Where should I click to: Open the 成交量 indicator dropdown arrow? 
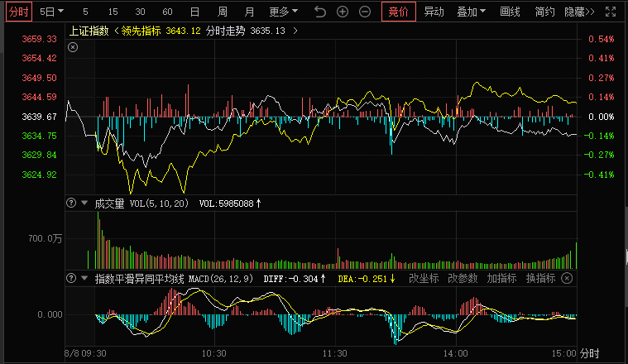(x=86, y=203)
